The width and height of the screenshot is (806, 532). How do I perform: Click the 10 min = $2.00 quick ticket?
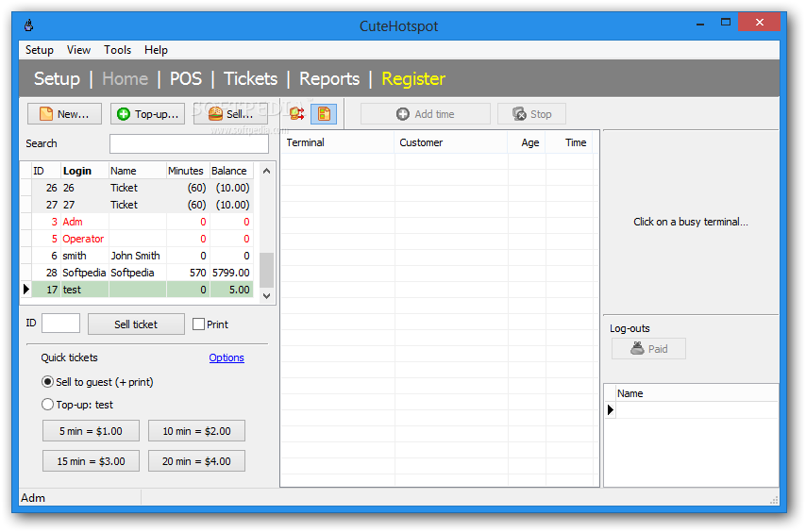point(197,431)
